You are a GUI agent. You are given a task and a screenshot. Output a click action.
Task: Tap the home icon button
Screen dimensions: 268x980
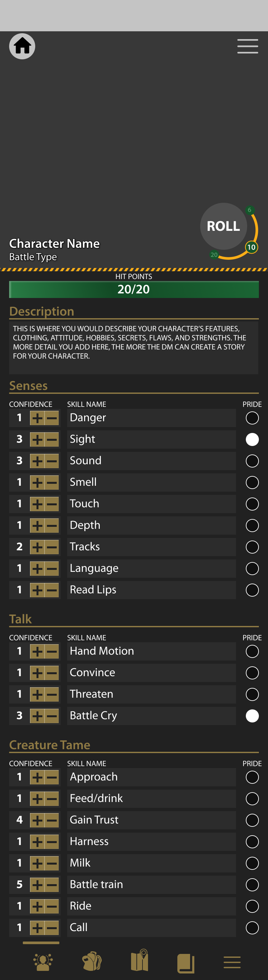pos(22,46)
